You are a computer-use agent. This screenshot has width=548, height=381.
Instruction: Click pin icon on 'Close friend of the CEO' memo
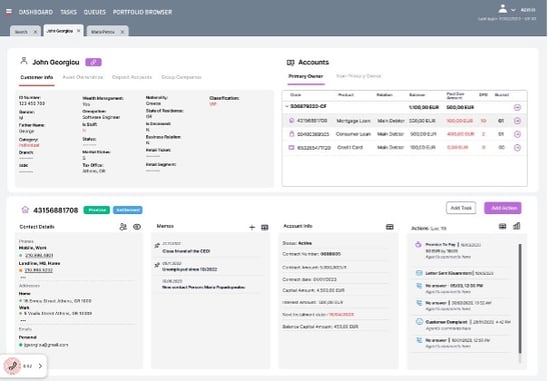tap(157, 246)
